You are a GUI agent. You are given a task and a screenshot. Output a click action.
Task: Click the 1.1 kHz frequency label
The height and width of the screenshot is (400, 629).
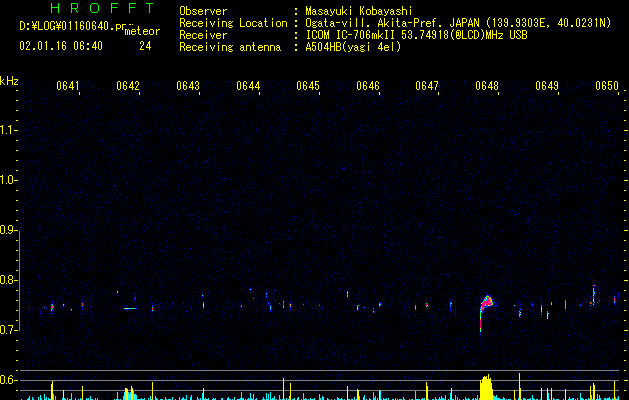pyautogui.click(x=8, y=130)
